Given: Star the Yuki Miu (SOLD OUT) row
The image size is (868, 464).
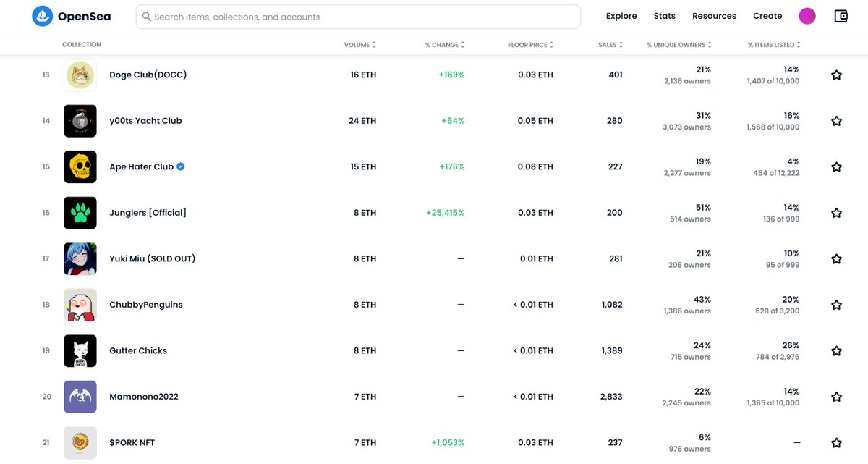Looking at the screenshot, I should 836,259.
